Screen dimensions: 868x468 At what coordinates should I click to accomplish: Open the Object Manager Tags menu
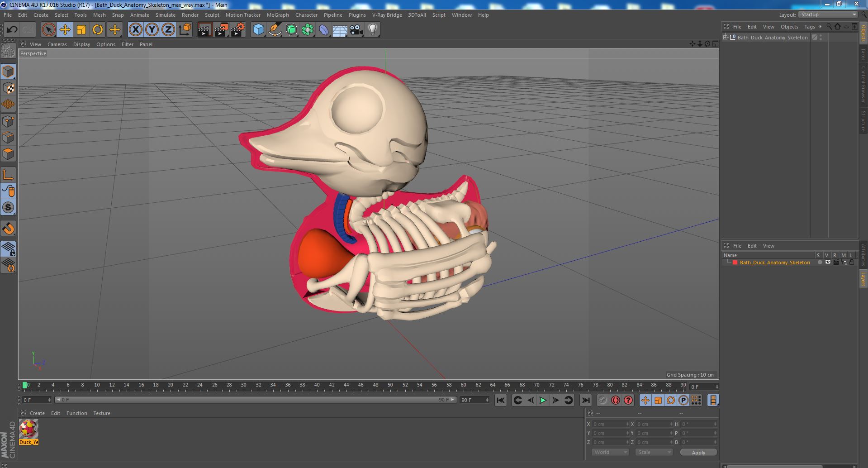coord(809,27)
